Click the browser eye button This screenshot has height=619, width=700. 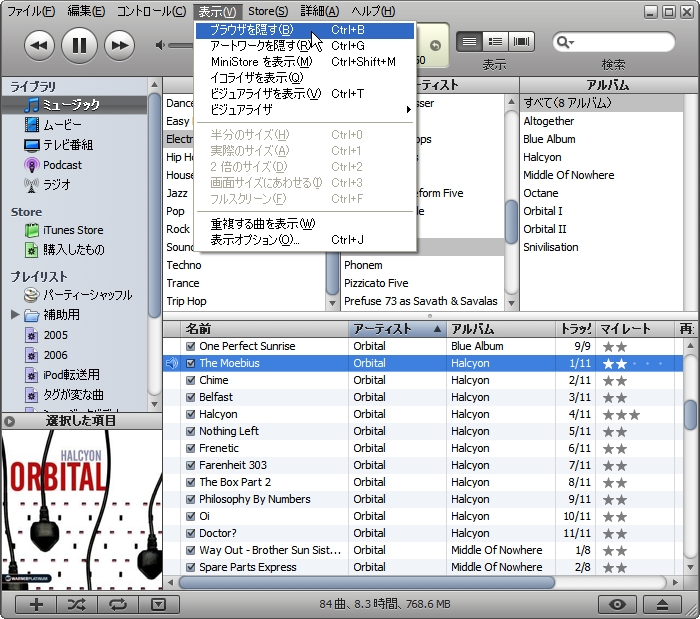pyautogui.click(x=618, y=605)
